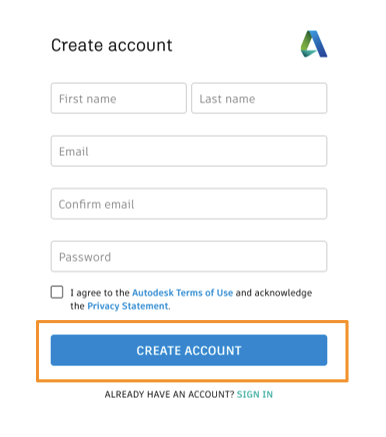Open the Privacy Statement link
Viewport: 386px width, 437px height.
(128, 306)
